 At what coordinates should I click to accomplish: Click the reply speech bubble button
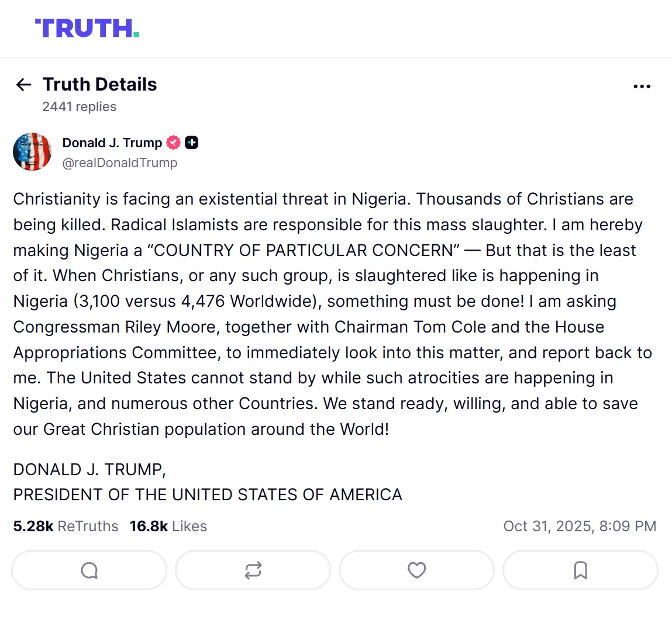coord(89,570)
